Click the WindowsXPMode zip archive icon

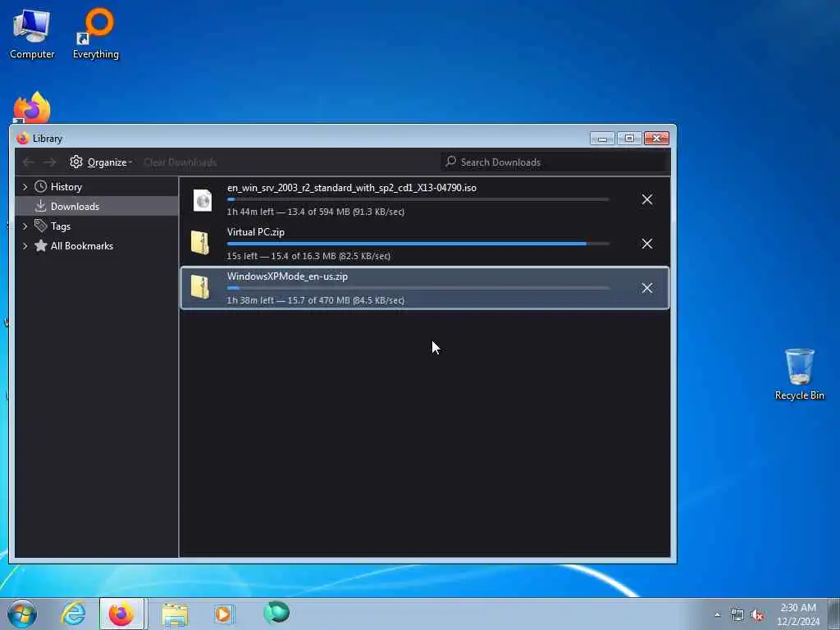(x=200, y=287)
